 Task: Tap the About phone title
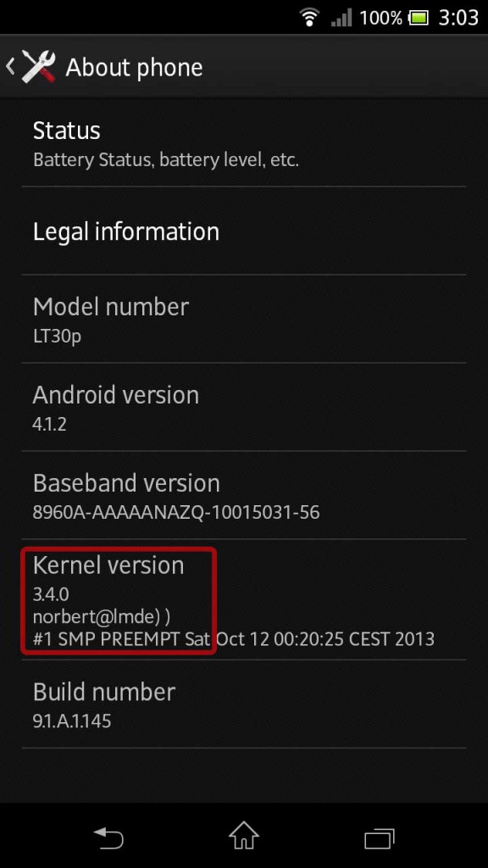tap(134, 68)
